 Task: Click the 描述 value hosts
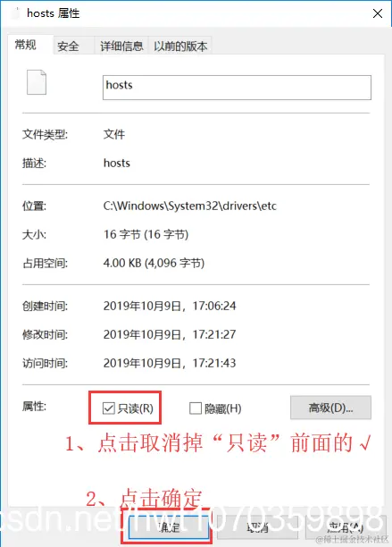tap(117, 163)
